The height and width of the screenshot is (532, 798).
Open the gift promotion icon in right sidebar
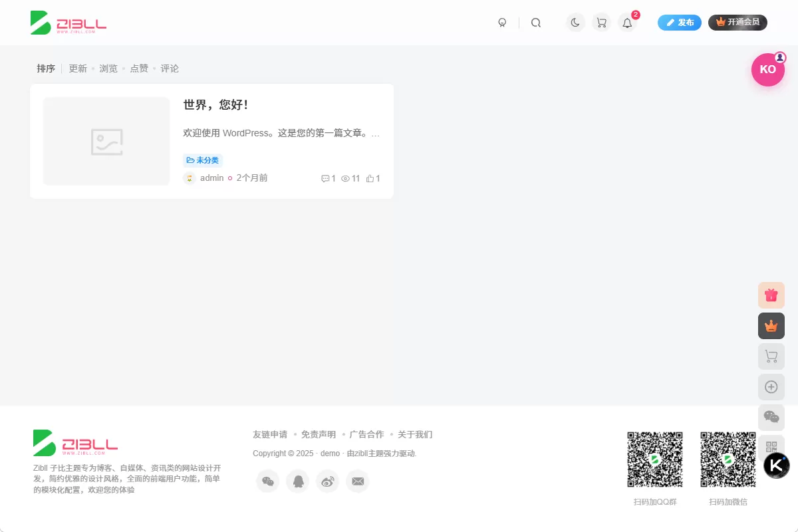coord(771,295)
